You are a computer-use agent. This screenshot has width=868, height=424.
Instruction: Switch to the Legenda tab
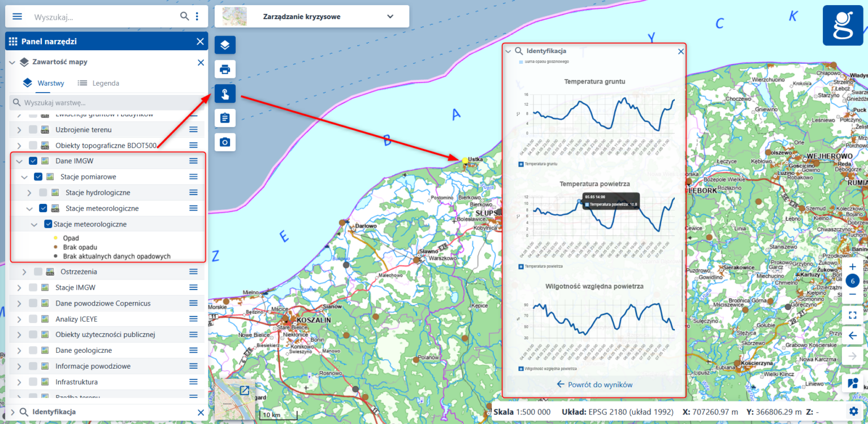[x=99, y=83]
